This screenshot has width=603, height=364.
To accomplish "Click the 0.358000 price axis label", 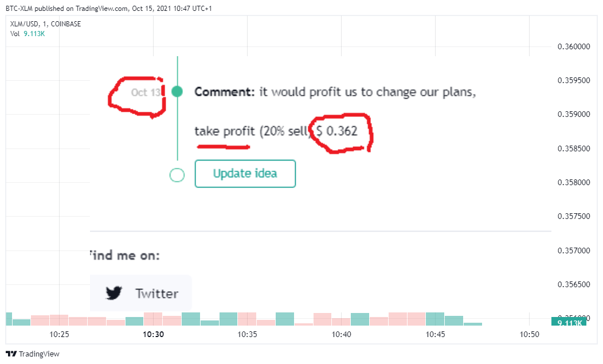I will pyautogui.click(x=574, y=182).
